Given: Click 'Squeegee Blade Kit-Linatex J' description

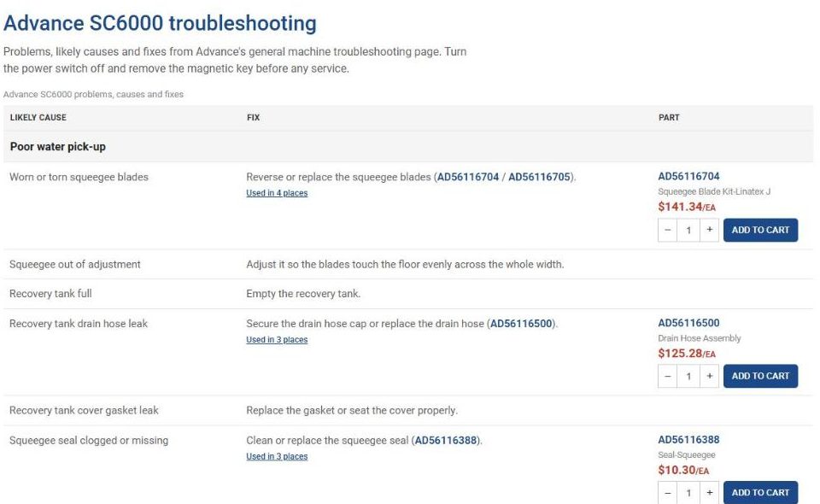Looking at the screenshot, I should [x=714, y=192].
